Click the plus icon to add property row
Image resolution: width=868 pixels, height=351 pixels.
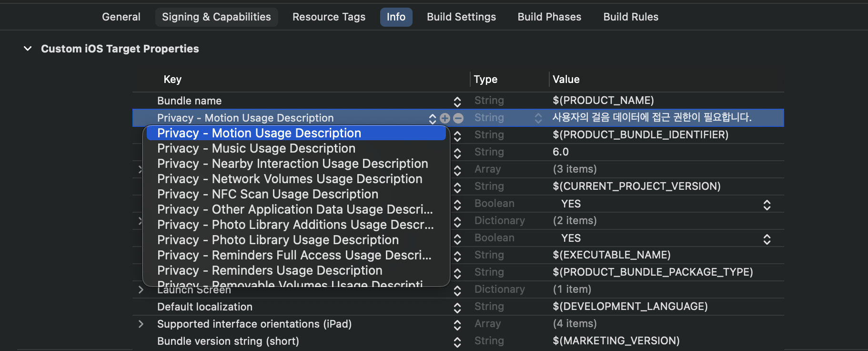445,118
